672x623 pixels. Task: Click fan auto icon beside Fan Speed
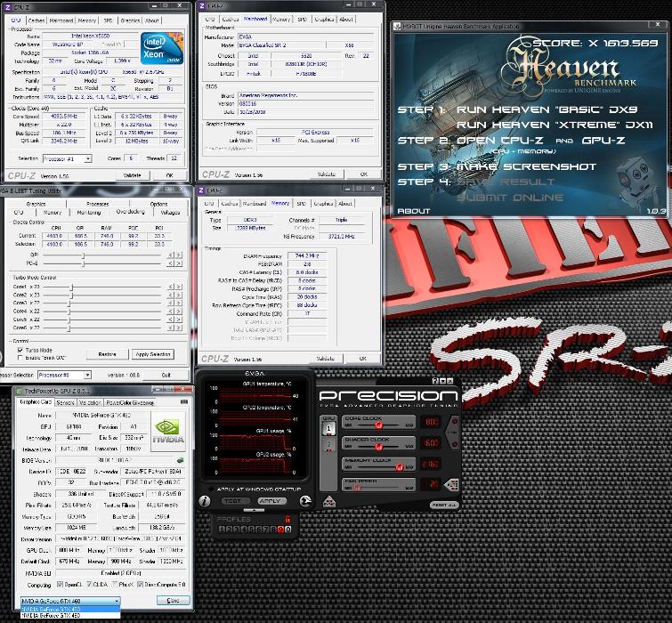451,484
